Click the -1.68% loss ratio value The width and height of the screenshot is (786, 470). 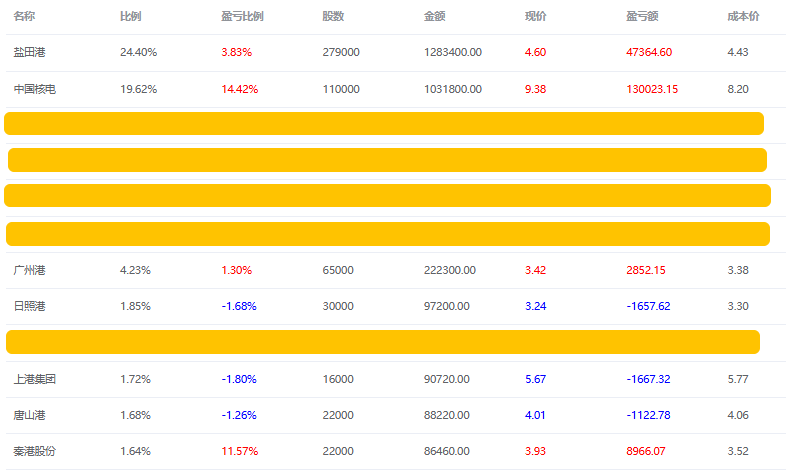(x=239, y=306)
